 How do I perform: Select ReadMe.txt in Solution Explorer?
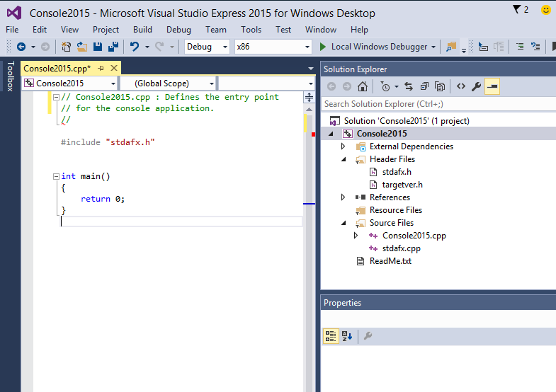tap(390, 261)
